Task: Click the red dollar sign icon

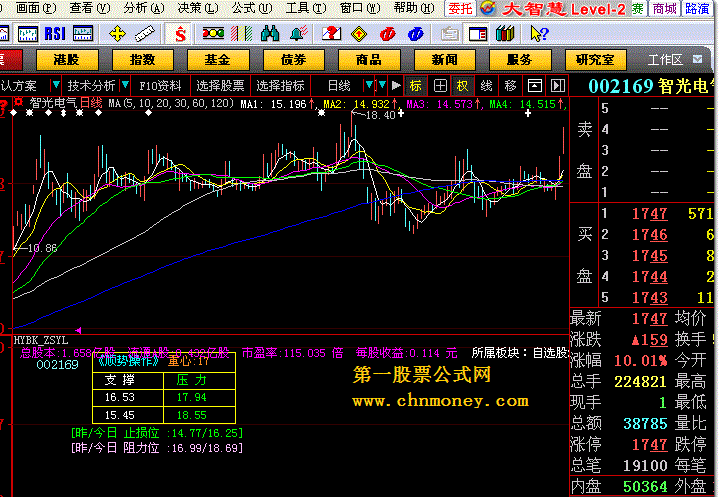Action: (x=181, y=34)
